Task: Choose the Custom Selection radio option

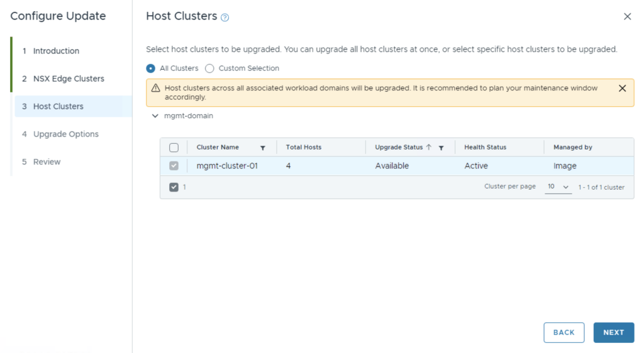Action: point(209,68)
